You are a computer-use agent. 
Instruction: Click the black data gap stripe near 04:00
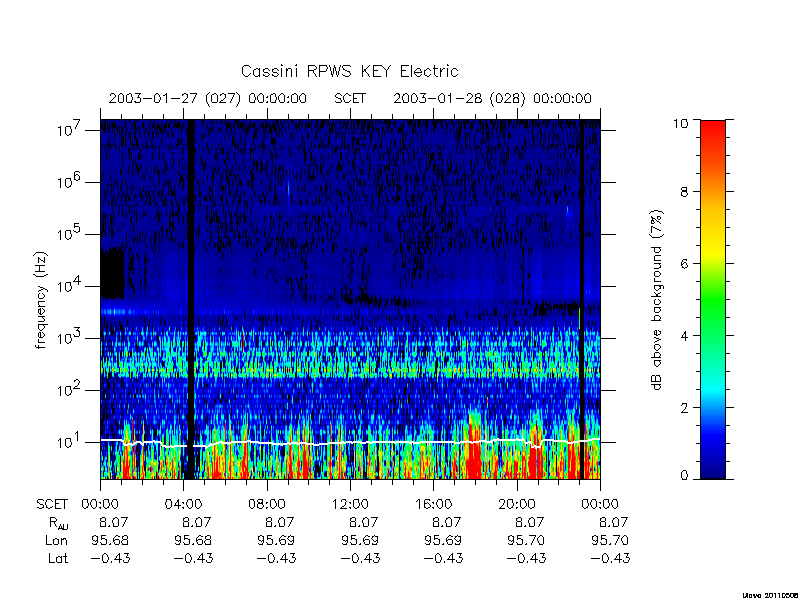191,299
